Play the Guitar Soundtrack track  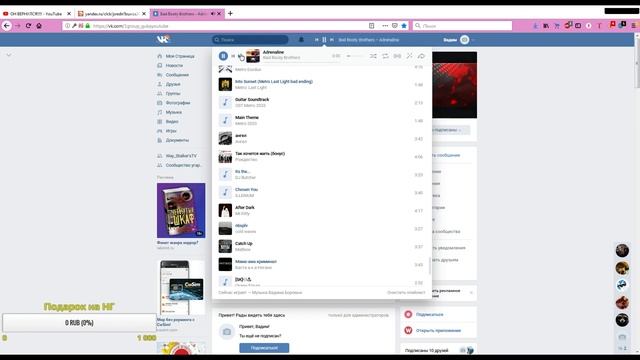(322, 102)
